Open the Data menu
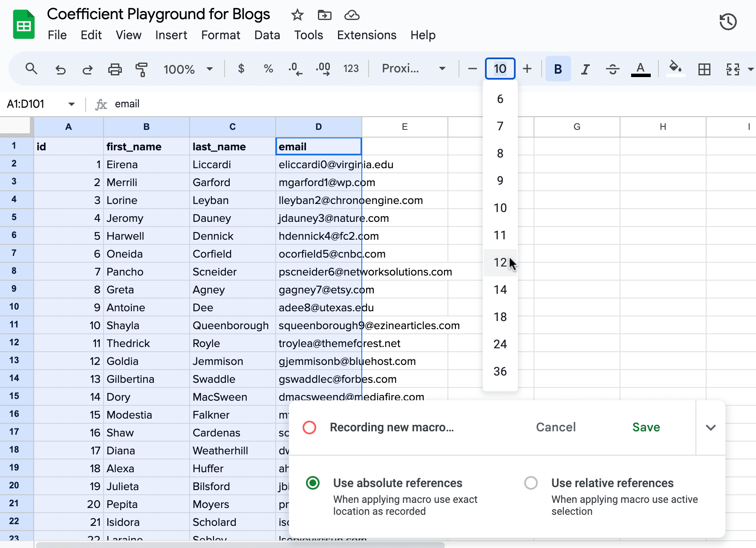756x548 pixels. (267, 35)
